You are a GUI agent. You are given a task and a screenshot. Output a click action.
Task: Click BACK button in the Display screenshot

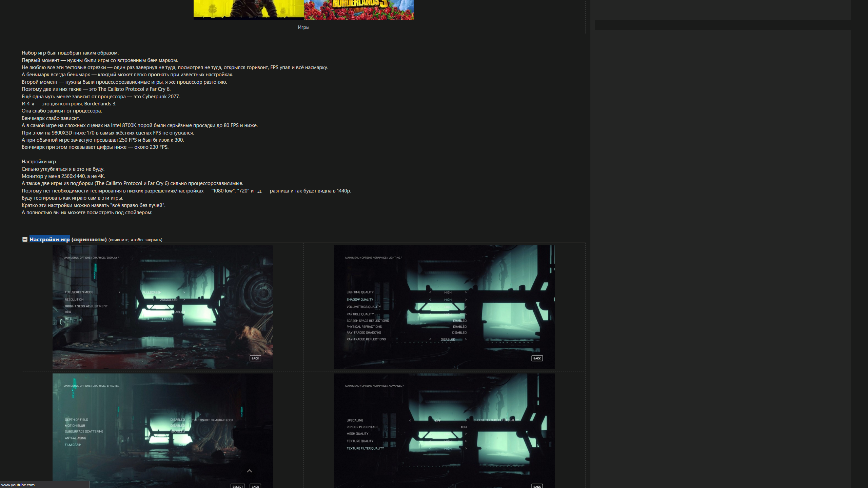coord(255,358)
